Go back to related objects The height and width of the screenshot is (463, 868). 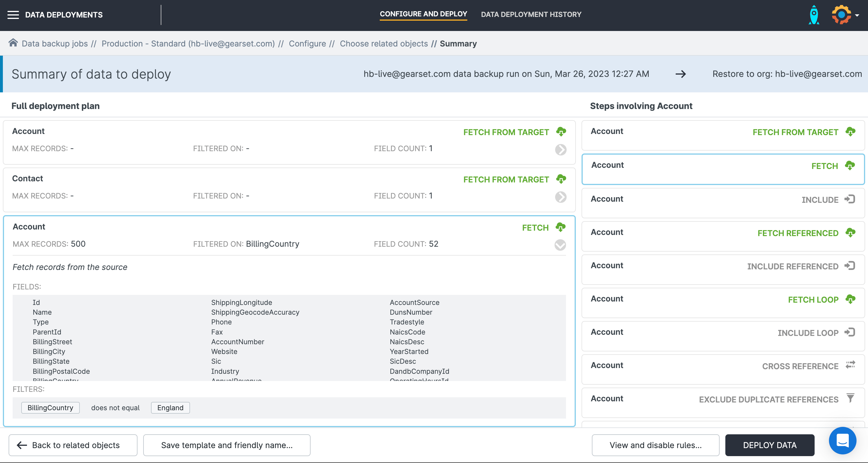[73, 445]
